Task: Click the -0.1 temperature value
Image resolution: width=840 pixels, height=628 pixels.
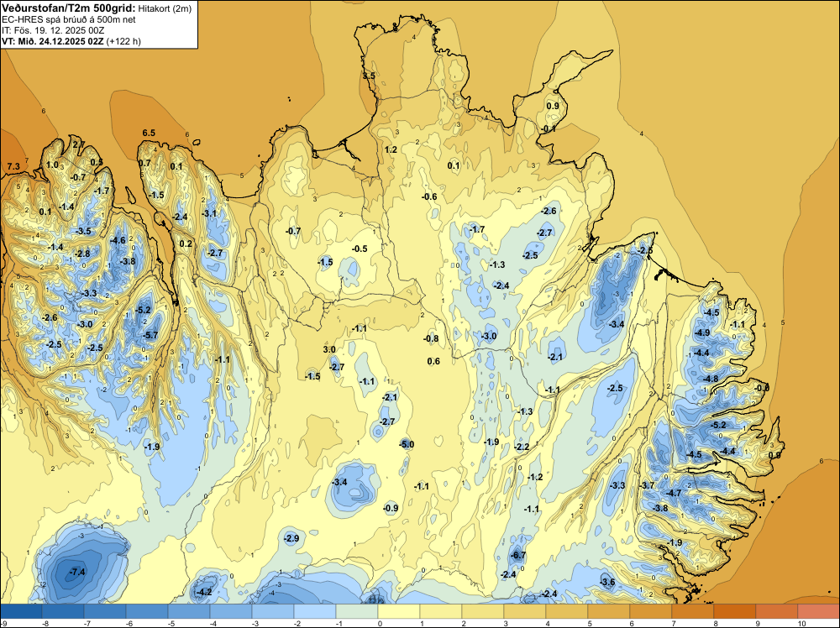Action: point(548,128)
